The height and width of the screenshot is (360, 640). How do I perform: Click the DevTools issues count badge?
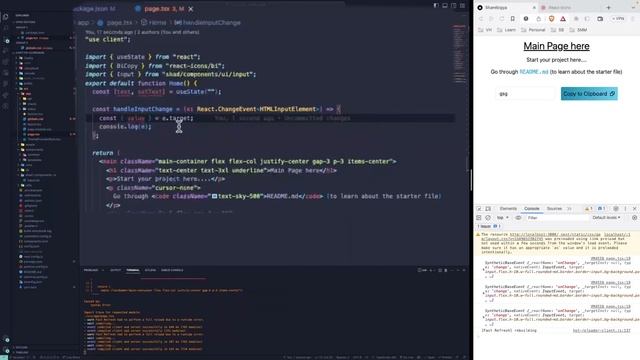click(x=601, y=209)
